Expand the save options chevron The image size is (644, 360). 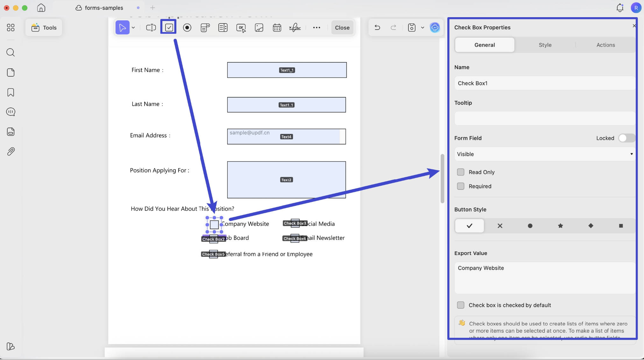(422, 28)
